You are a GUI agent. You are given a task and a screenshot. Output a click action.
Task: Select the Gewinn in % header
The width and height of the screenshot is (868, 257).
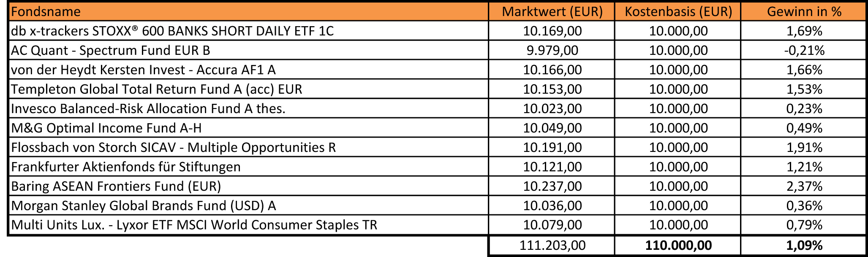point(804,12)
